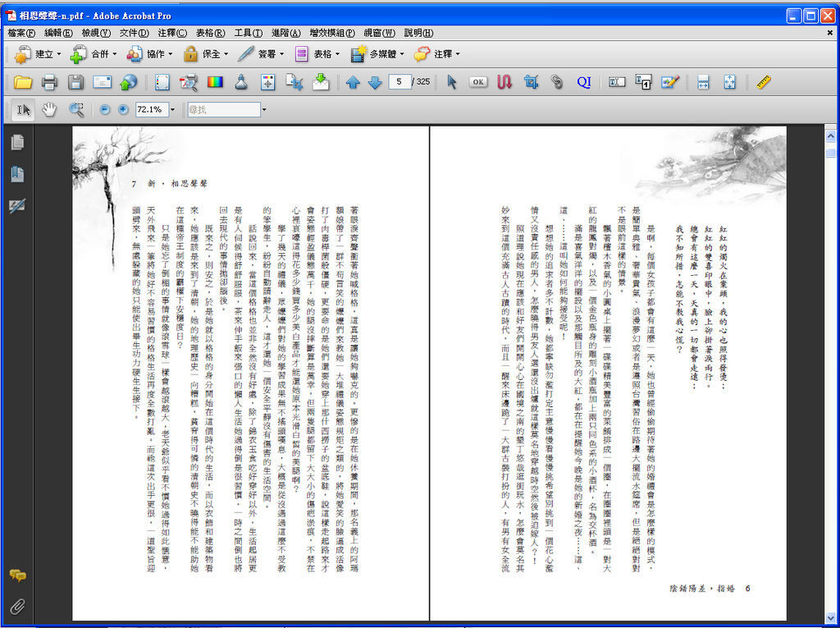Click the registration marks target icon
Image resolution: width=840 pixels, height=628 pixels.
coord(268,82)
